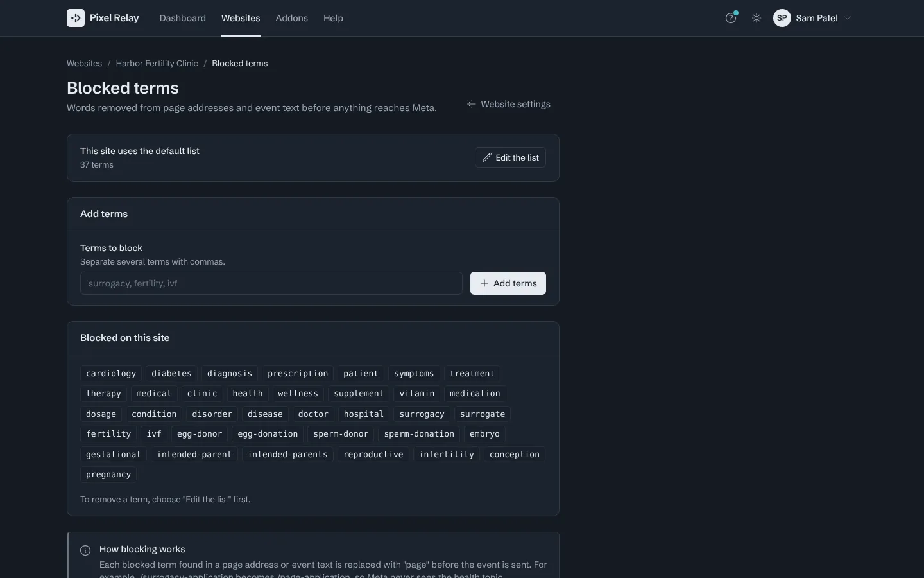
Task: Expand the Sam Patel account menu chevron
Action: pos(848,18)
